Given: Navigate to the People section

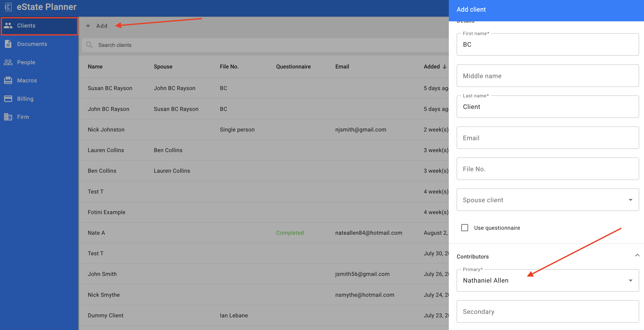Looking at the screenshot, I should [x=26, y=62].
